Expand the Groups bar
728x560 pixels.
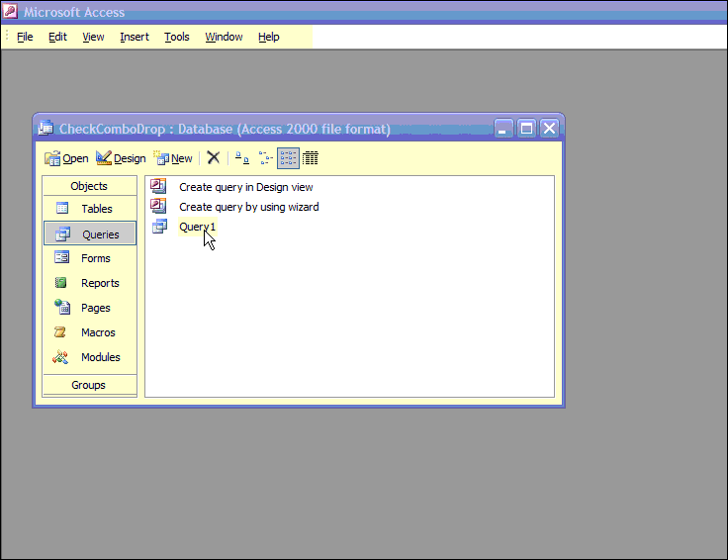[89, 385]
